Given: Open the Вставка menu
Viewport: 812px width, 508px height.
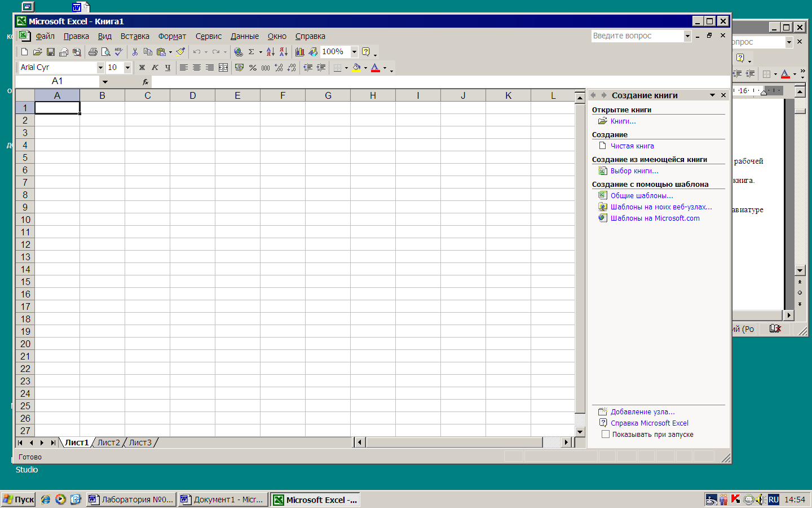Looking at the screenshot, I should (x=135, y=36).
